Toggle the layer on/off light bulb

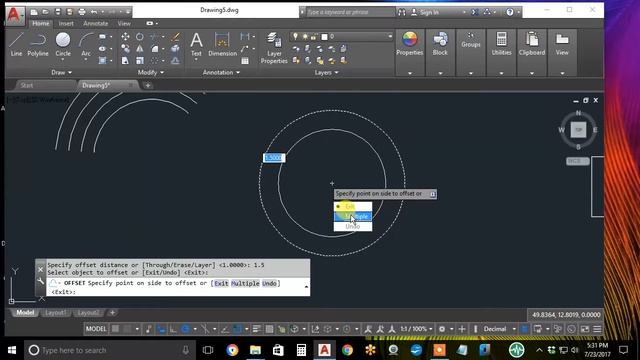tap(295, 37)
